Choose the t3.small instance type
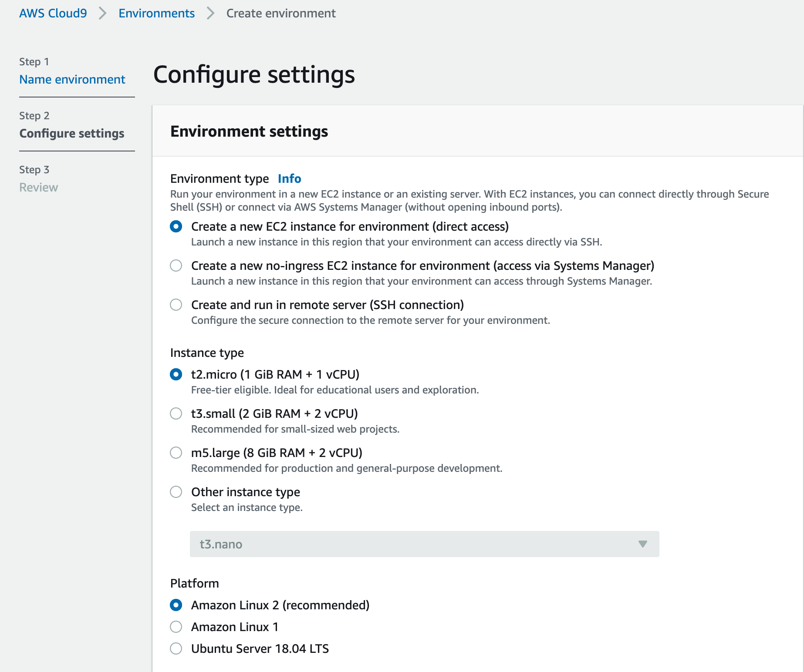804x672 pixels. tap(176, 413)
